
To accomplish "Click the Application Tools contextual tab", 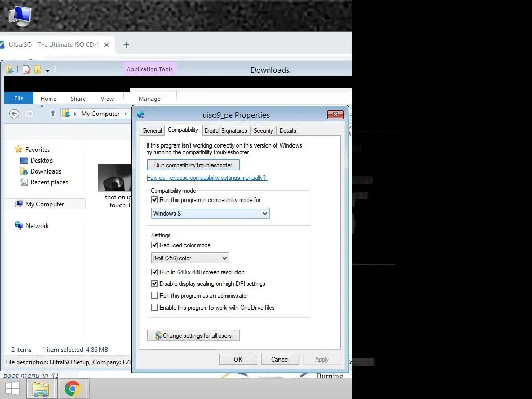I will point(150,69).
